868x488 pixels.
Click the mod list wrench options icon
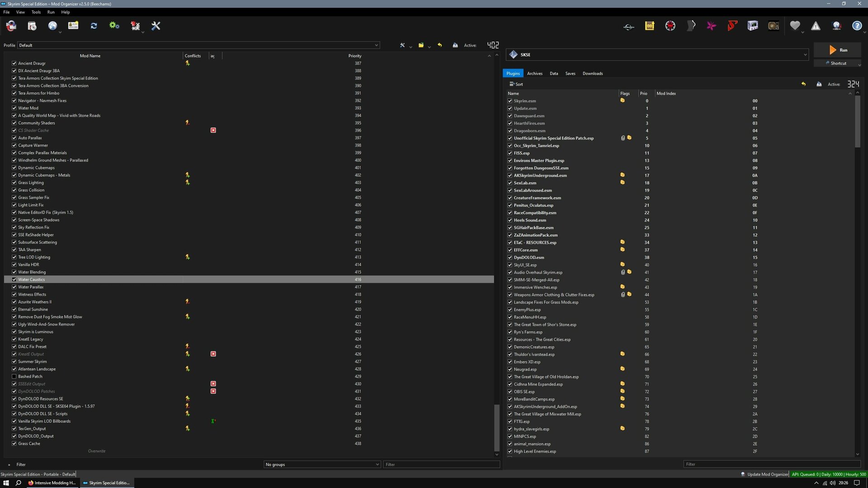402,45
